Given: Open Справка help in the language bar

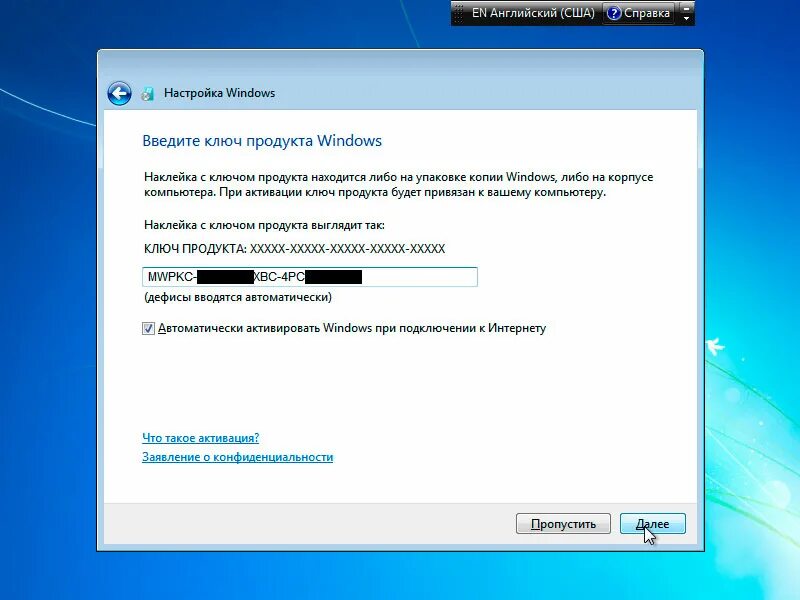Looking at the screenshot, I should pos(639,13).
